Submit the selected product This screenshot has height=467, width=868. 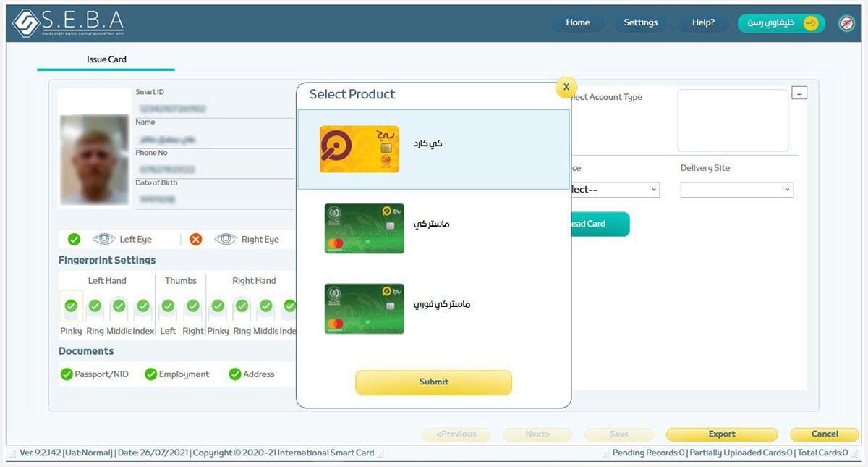pos(433,382)
